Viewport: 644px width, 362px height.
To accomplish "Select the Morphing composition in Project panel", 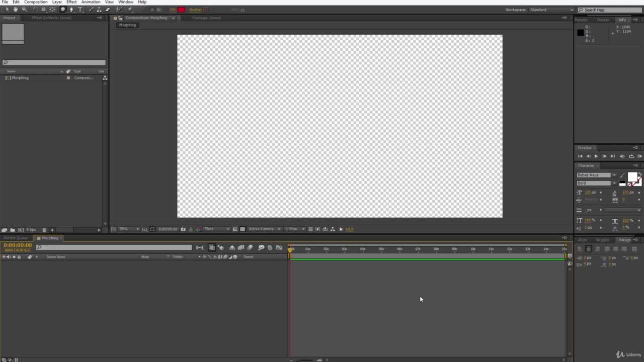I will [20, 78].
